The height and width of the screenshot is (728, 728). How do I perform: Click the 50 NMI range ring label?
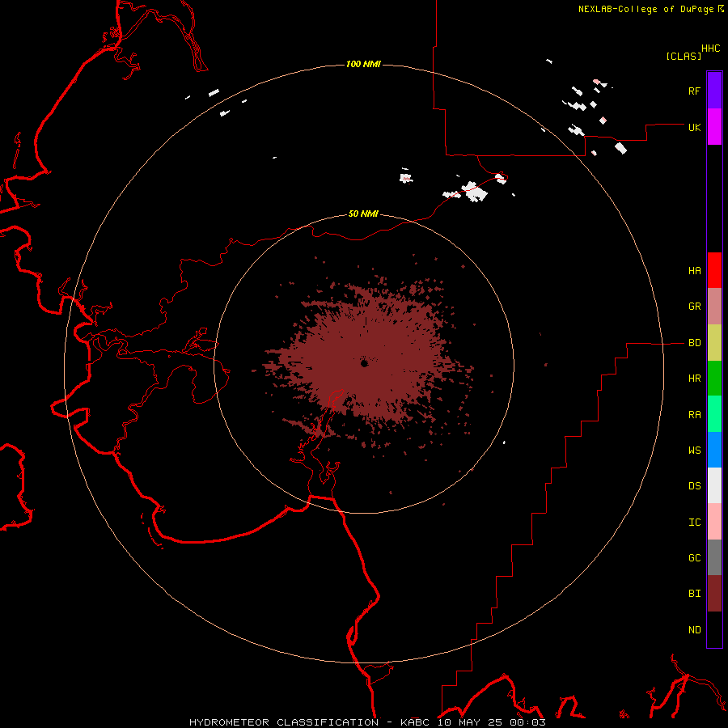pos(363,214)
